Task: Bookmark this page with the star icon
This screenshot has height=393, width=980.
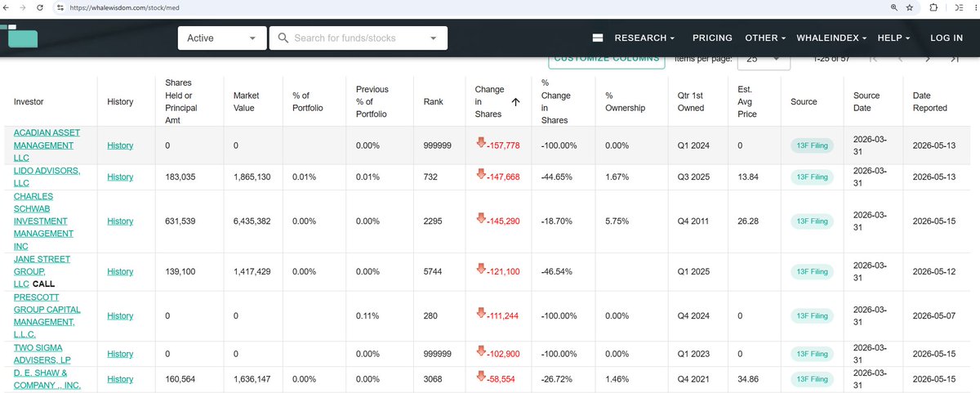Action: tap(910, 7)
